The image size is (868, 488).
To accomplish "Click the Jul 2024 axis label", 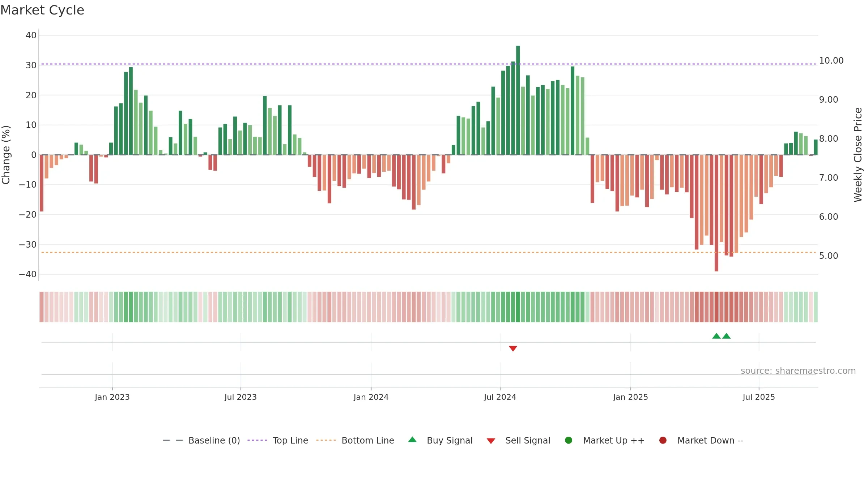I will click(500, 397).
